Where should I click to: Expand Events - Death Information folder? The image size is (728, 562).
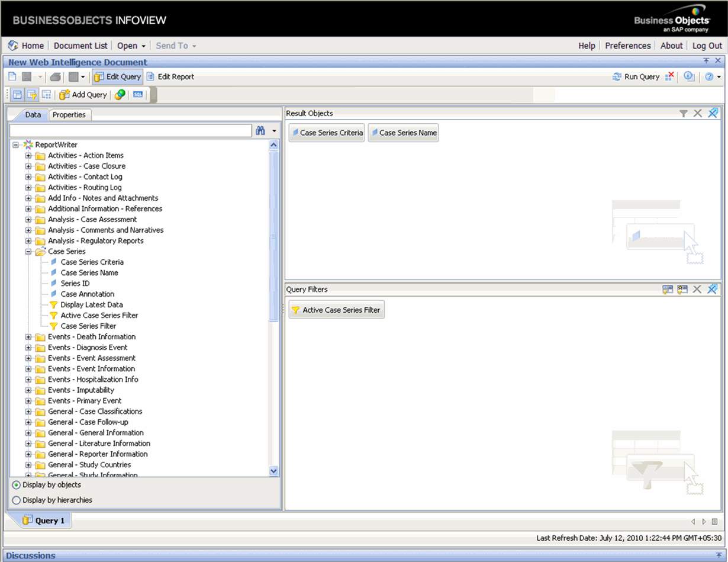(28, 337)
